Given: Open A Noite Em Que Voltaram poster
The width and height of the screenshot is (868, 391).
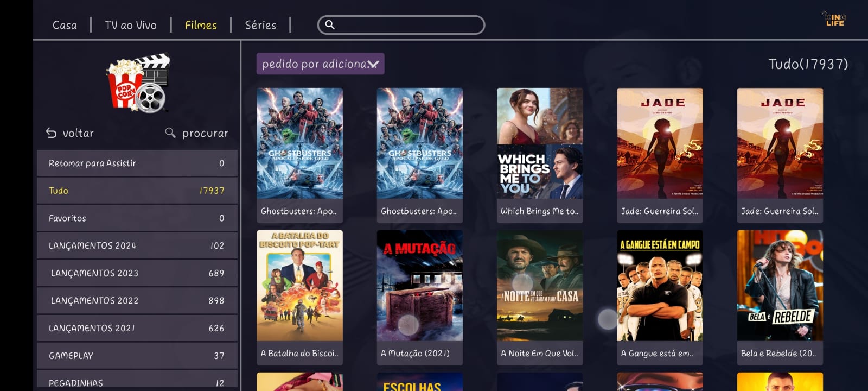Looking at the screenshot, I should [540, 286].
